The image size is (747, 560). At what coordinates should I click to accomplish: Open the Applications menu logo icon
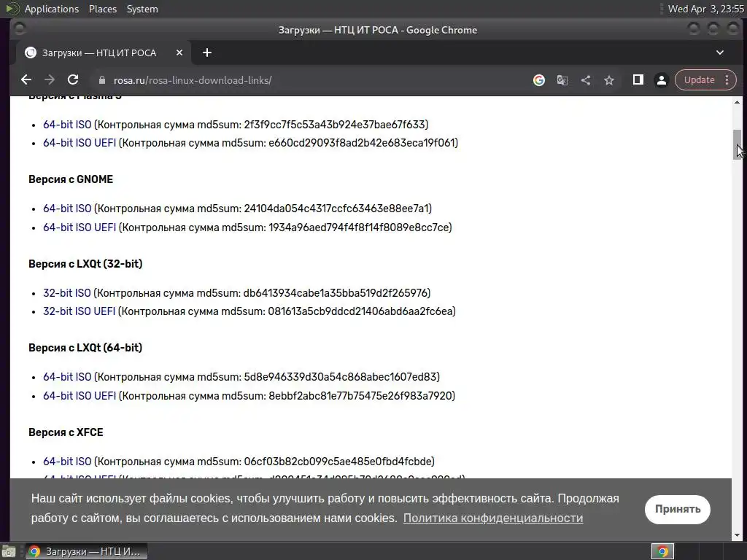(12, 9)
